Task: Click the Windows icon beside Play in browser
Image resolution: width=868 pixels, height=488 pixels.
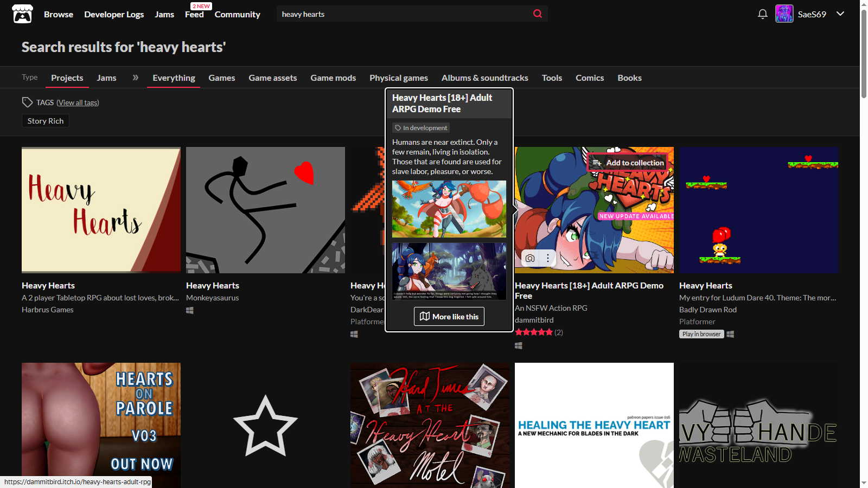Action: click(730, 334)
